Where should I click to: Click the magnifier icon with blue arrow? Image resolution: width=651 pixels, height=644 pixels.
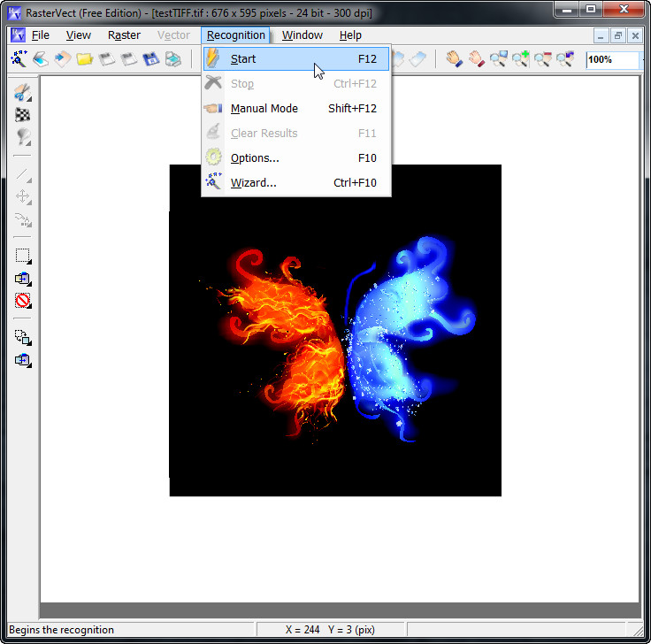pyautogui.click(x=564, y=59)
